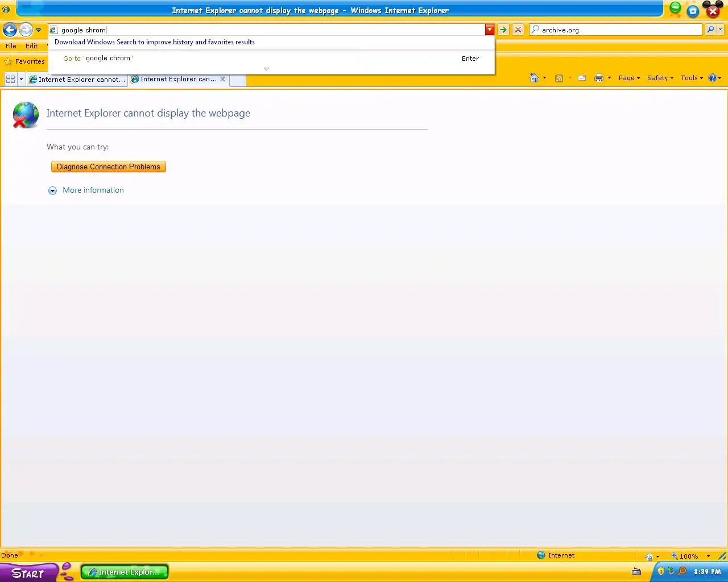Viewport: 728px width, 582px height.
Task: Click the purple icon beside the Start button
Action: [67, 571]
